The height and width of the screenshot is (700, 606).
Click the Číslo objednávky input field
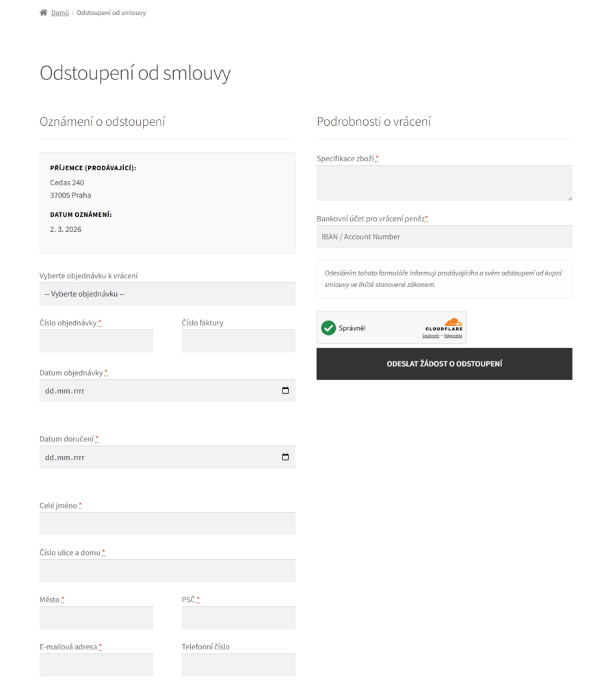pos(96,340)
